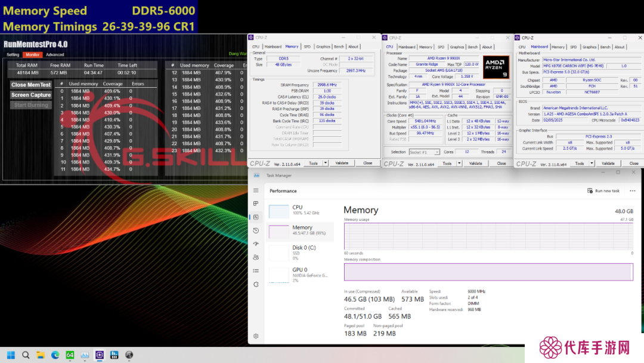This screenshot has width=644, height=363.
Task: Switch to CPU tab in CPU-Z Memory window
Action: coord(256,47)
